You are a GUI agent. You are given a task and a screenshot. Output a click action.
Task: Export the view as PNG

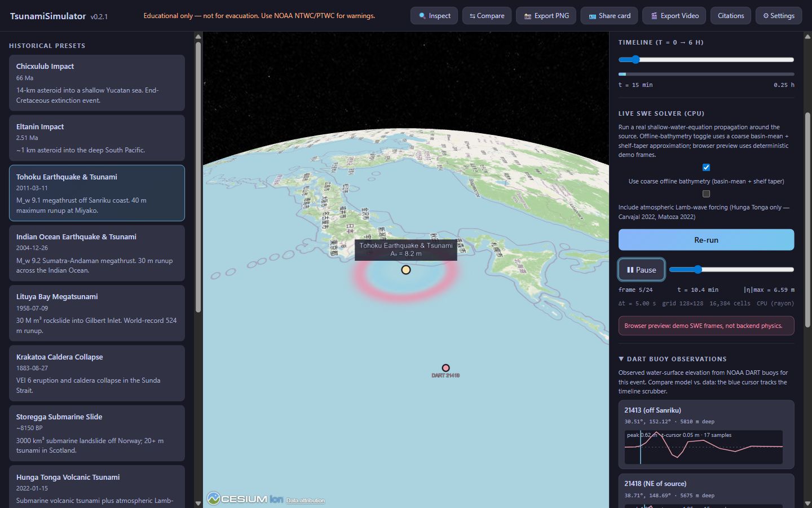[546, 16]
